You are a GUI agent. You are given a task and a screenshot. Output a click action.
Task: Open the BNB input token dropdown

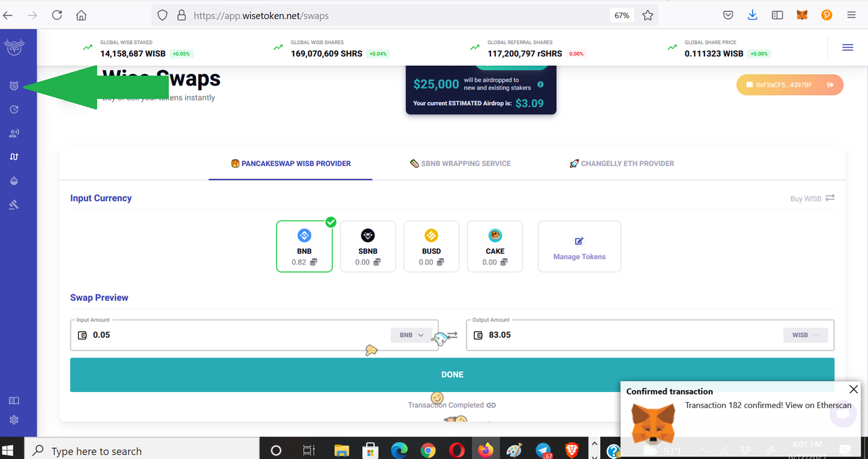click(411, 335)
